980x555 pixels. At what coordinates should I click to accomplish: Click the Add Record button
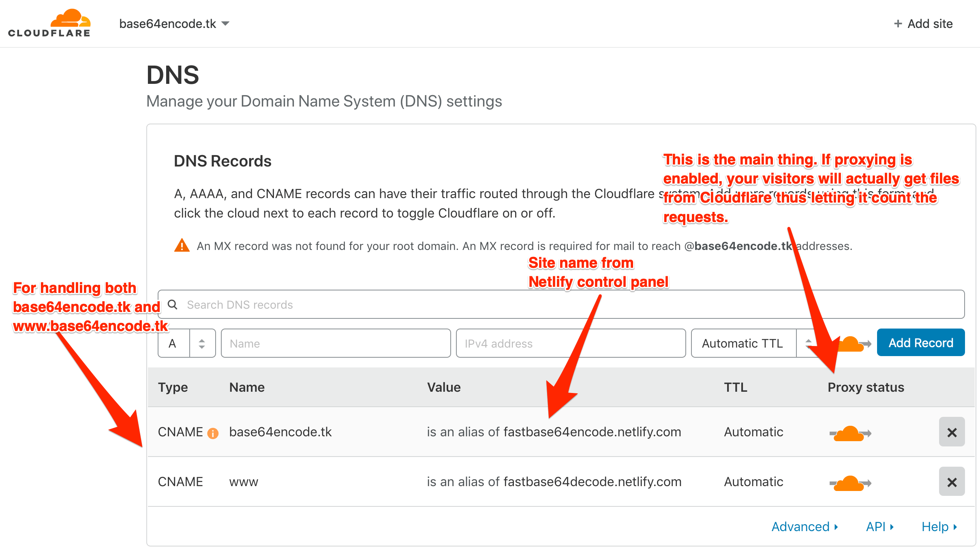921,342
